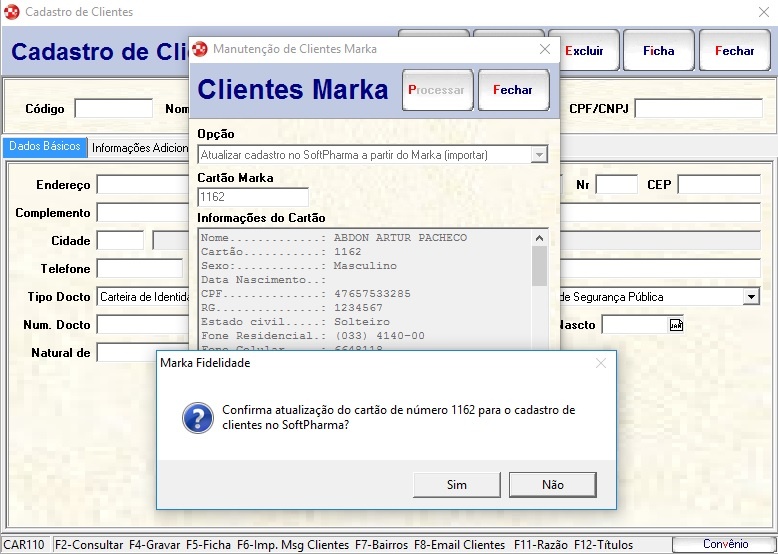Image resolution: width=778 pixels, height=554 pixels.
Task: Open the Nascto calendar icon
Action: point(676,325)
